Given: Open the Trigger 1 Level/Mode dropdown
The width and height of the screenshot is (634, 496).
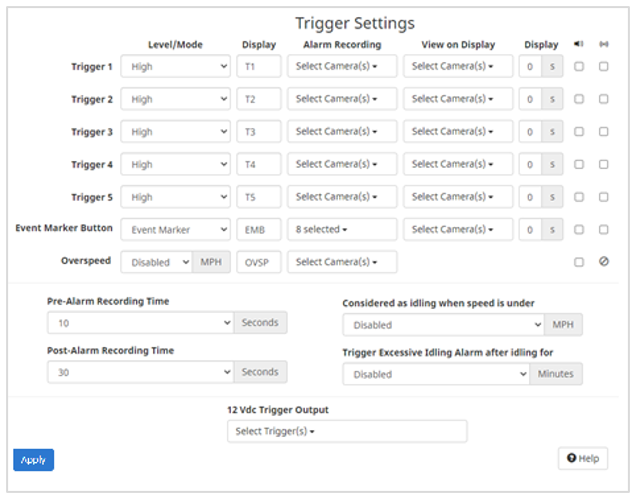Looking at the screenshot, I should [x=175, y=67].
